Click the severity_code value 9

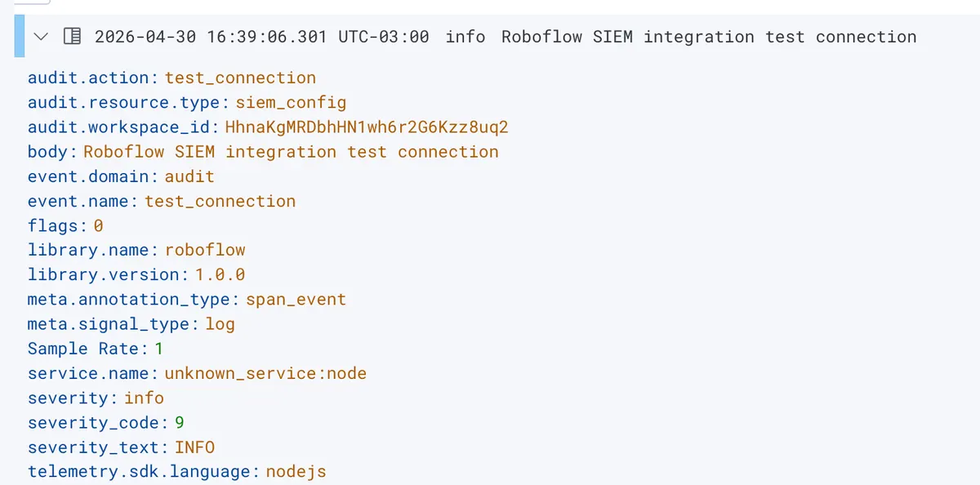click(180, 422)
